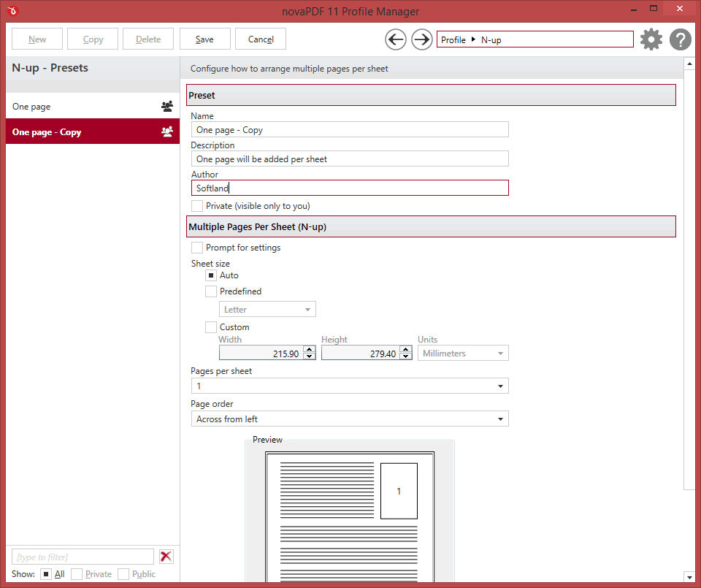
Task: Enable the Private (visible only to you) checkbox
Action: click(x=197, y=206)
